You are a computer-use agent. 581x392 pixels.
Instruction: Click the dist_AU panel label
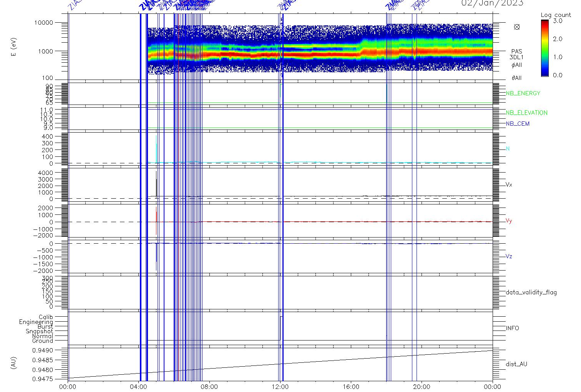pyautogui.click(x=516, y=364)
